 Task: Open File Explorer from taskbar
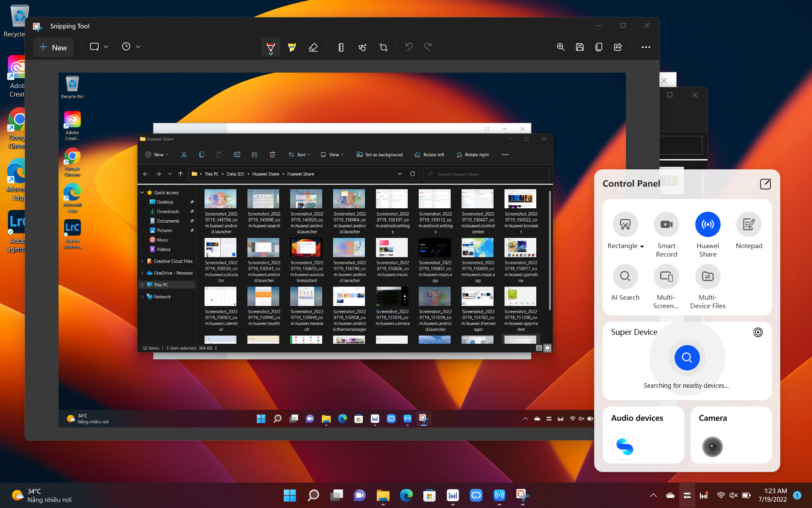(383, 495)
